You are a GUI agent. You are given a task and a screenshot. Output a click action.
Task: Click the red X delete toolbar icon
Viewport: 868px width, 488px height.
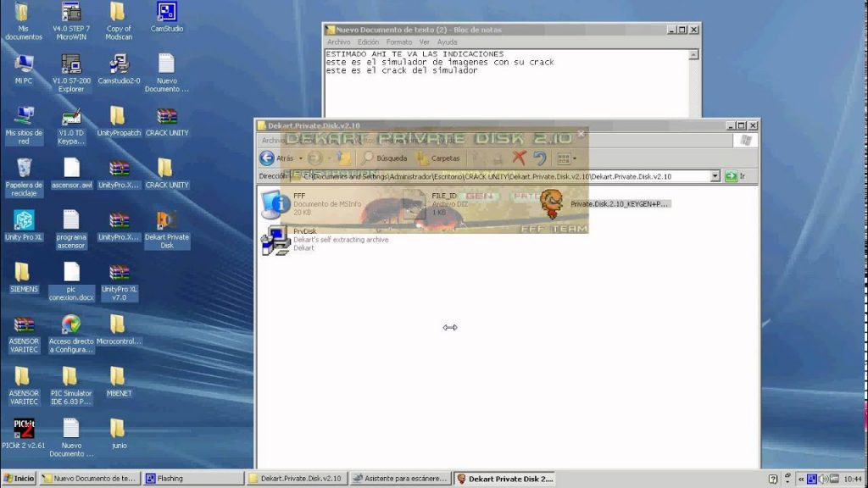[x=519, y=158]
